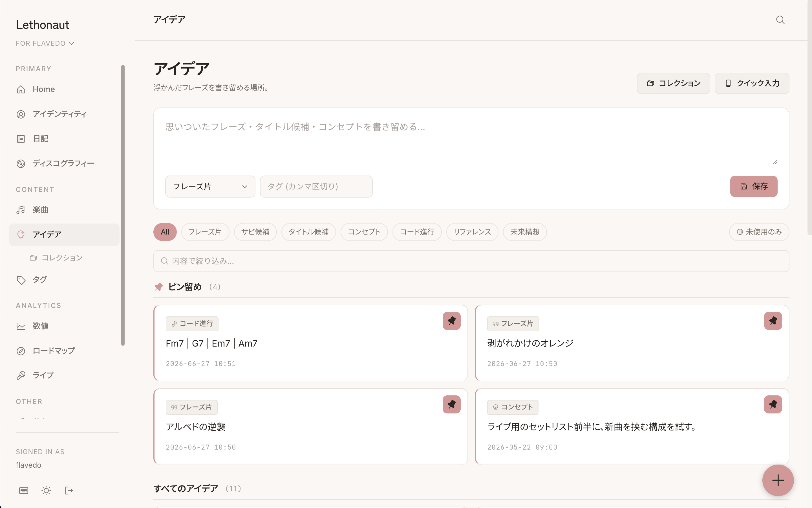Click the tag icon in sidebar

click(21, 280)
